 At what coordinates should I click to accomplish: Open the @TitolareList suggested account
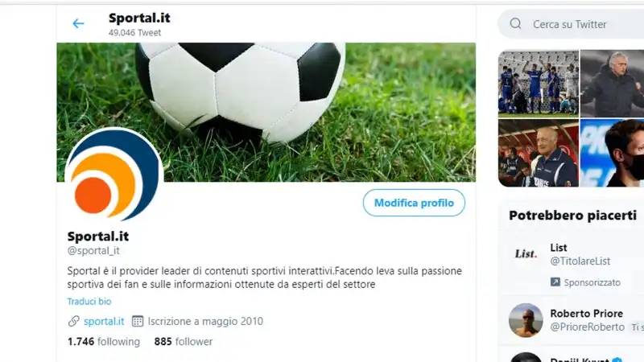(580, 261)
